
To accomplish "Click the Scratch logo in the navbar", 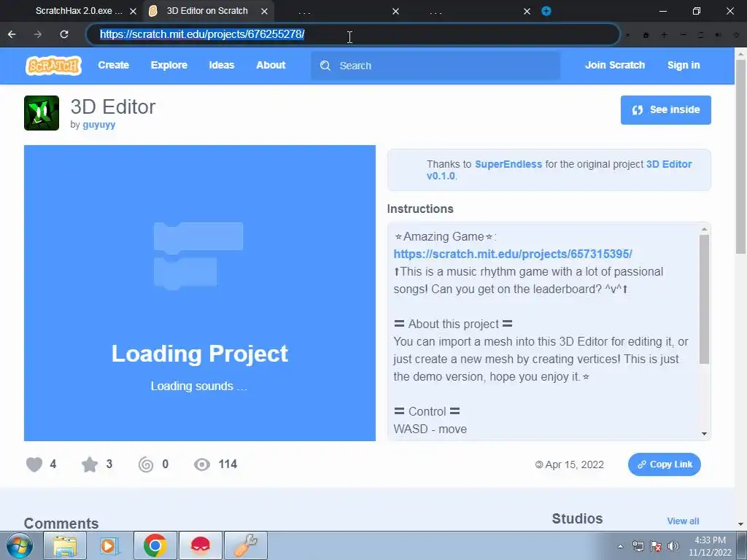I will click(x=53, y=65).
